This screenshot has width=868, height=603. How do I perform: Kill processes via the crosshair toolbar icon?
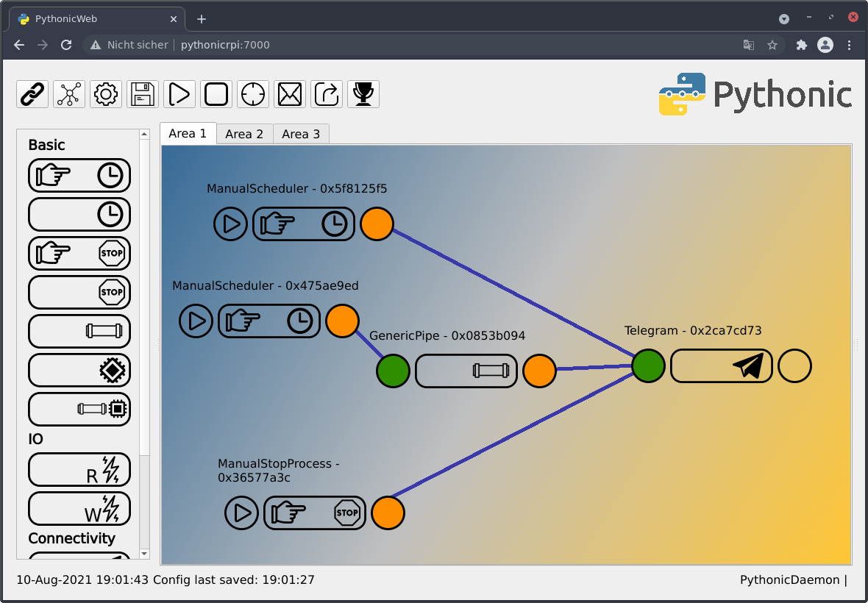coord(252,94)
